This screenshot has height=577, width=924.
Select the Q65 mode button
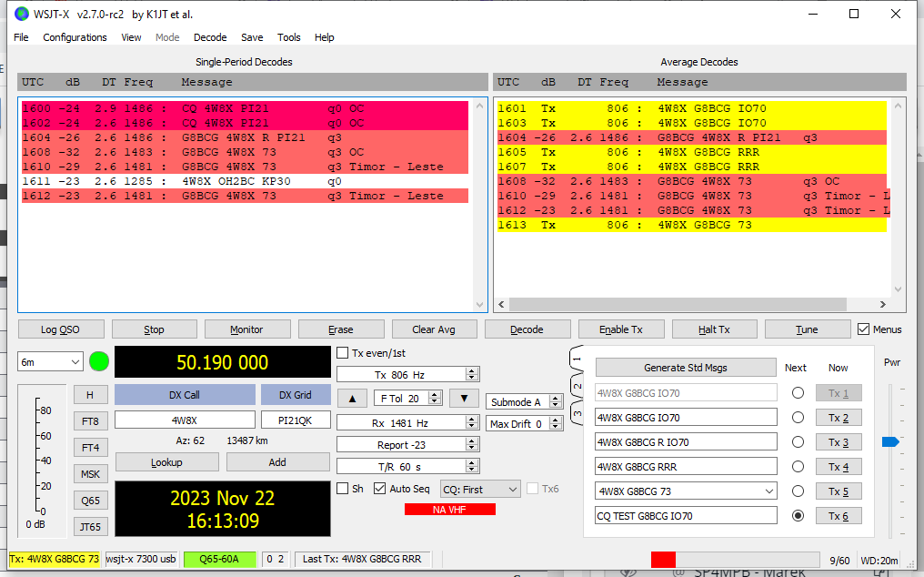[x=90, y=501]
